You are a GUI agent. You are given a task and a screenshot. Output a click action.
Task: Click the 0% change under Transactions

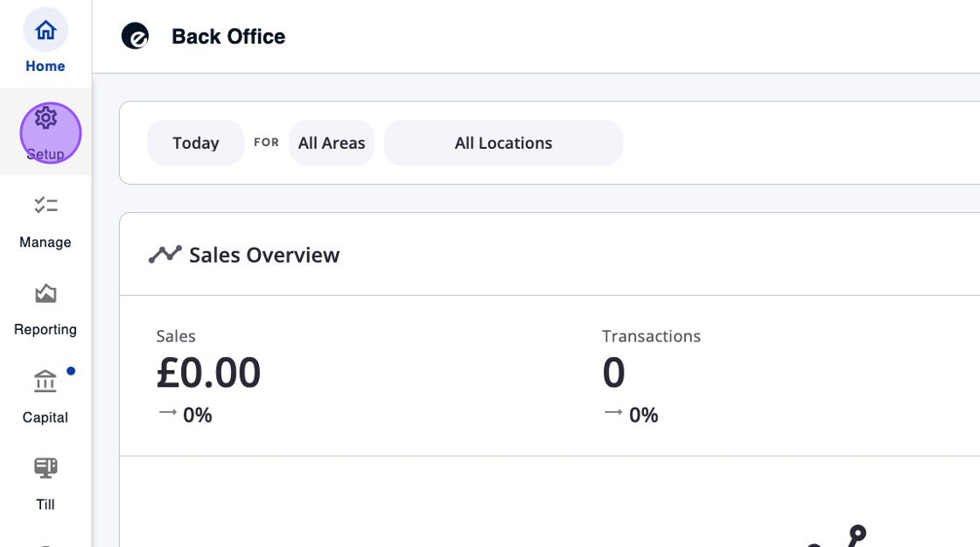643,415
